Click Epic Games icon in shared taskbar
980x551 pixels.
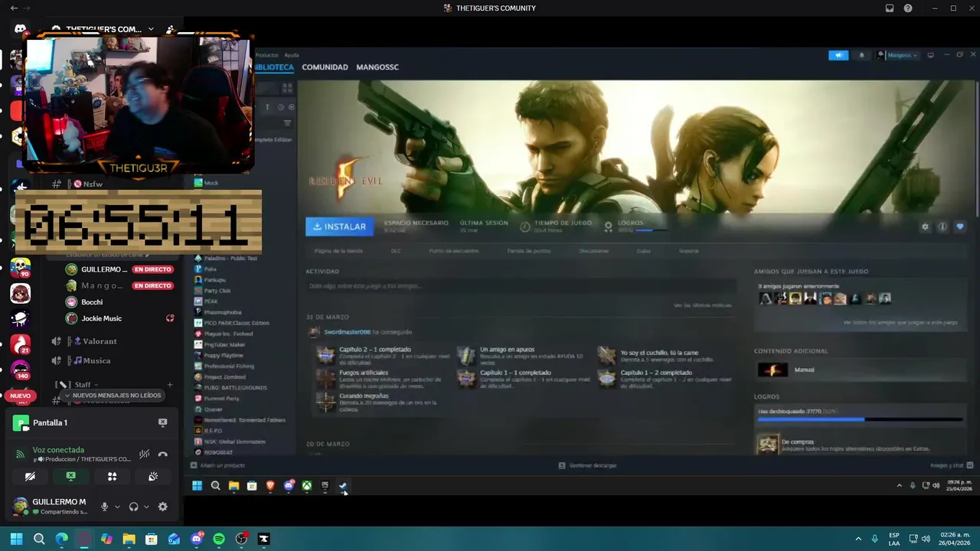click(325, 486)
